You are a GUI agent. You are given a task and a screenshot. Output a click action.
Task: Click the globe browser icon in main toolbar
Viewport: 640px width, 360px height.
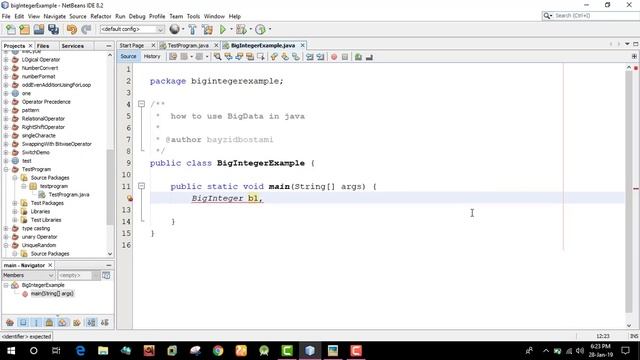pos(175,29)
